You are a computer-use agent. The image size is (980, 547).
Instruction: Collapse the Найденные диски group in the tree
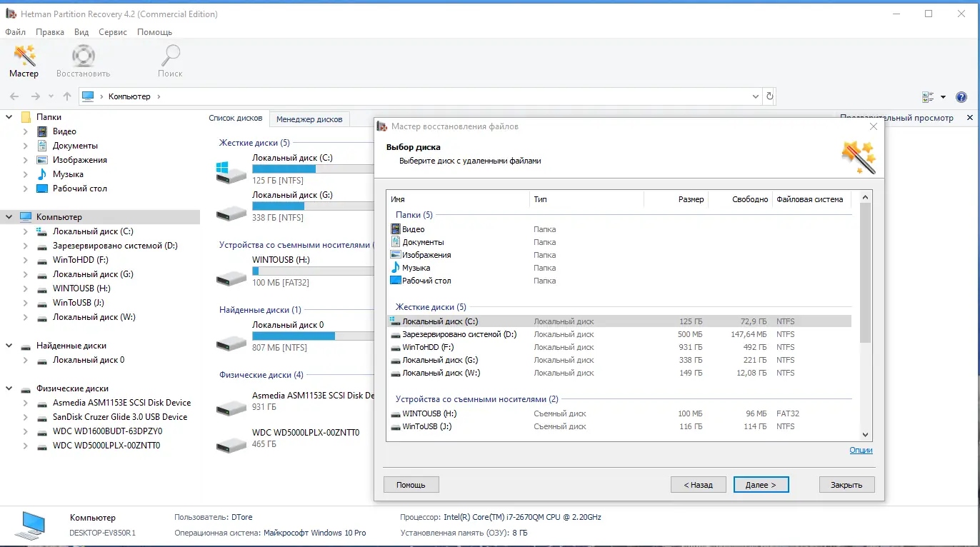coord(9,346)
